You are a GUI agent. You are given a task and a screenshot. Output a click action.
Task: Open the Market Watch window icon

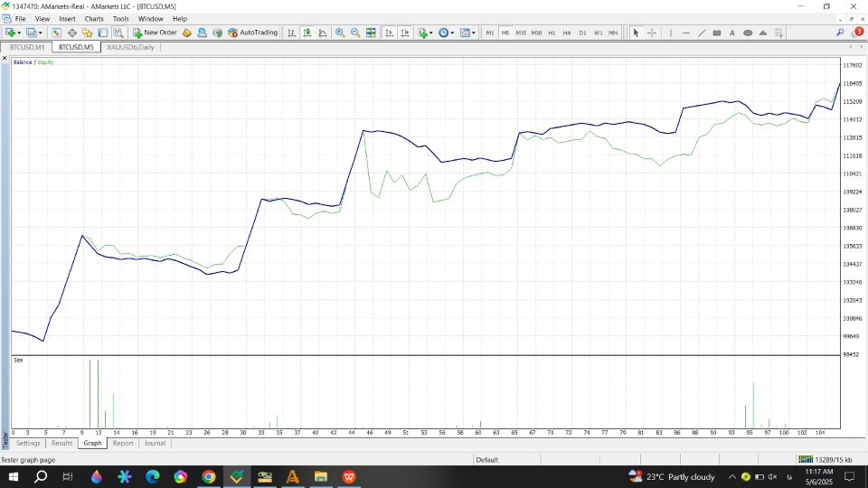coord(56,33)
